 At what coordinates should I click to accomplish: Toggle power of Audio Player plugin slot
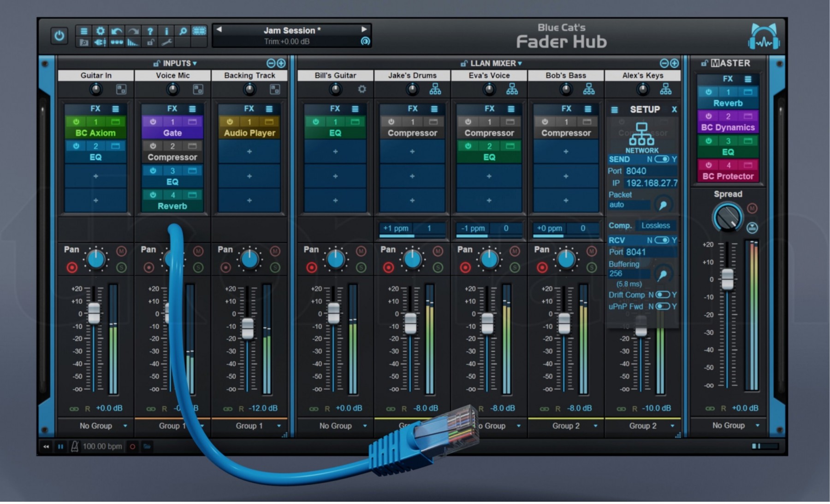(x=230, y=122)
